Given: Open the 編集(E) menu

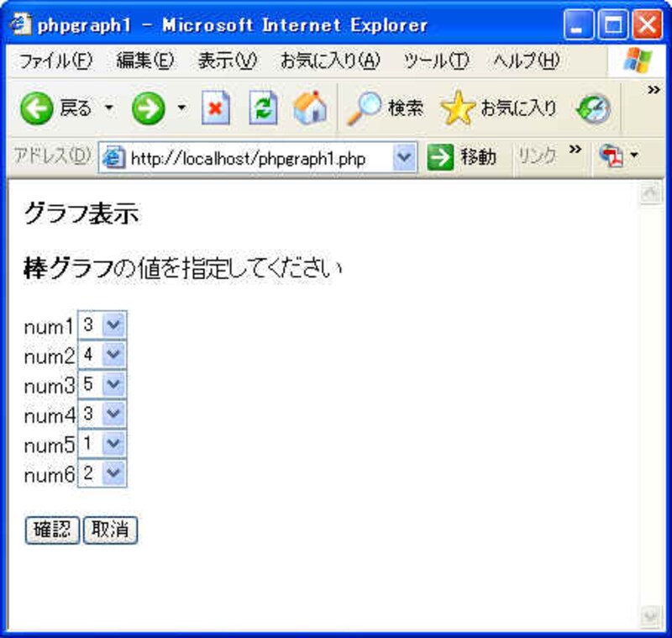Looking at the screenshot, I should (x=145, y=61).
